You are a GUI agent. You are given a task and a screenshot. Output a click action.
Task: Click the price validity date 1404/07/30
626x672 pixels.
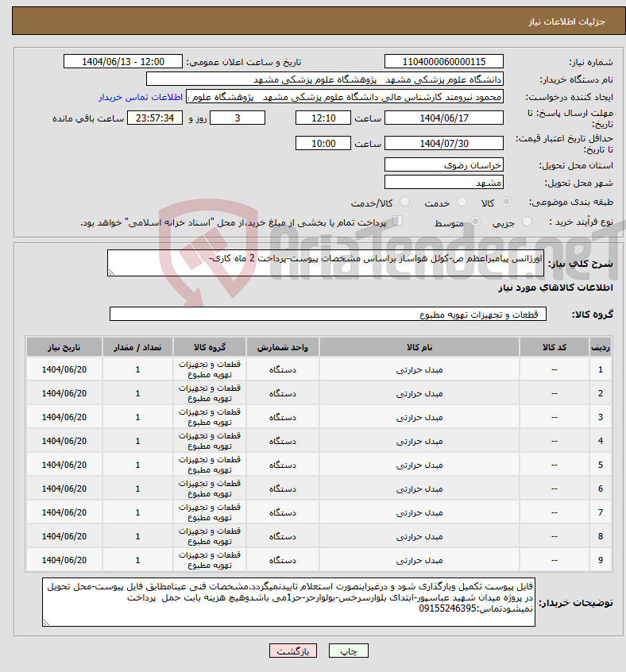[444, 143]
